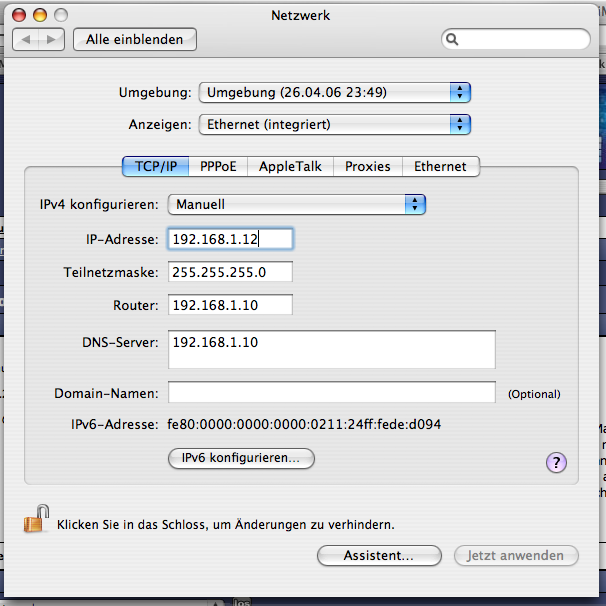Viewport: 606px width, 606px height.
Task: Switch to the PPPoE tab
Action: (218, 167)
